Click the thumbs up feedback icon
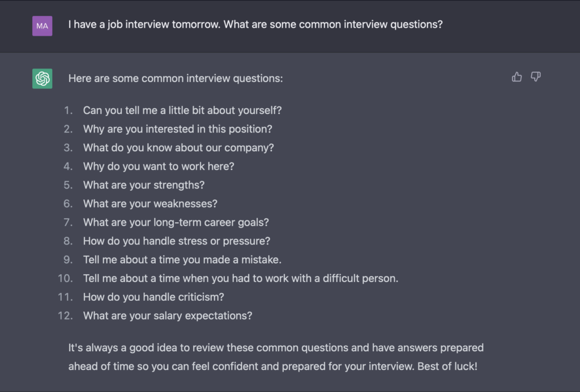Image resolution: width=580 pixels, height=392 pixels. 517,77
